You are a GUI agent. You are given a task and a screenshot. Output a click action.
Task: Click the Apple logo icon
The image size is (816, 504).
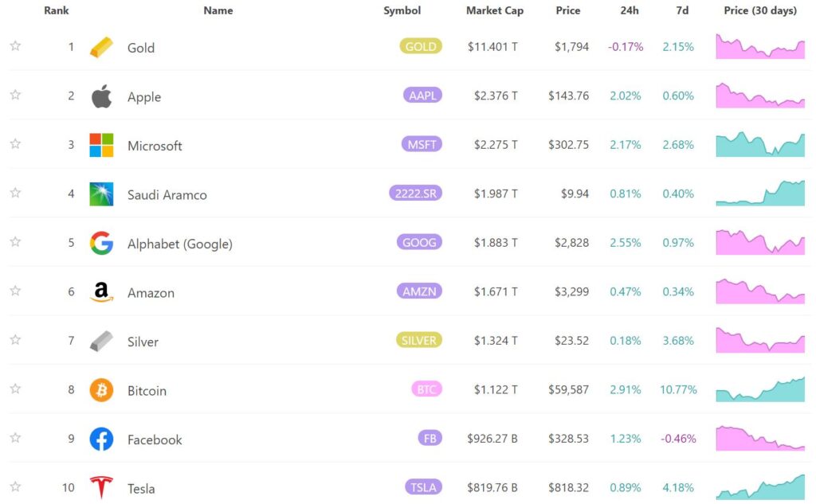coord(101,96)
